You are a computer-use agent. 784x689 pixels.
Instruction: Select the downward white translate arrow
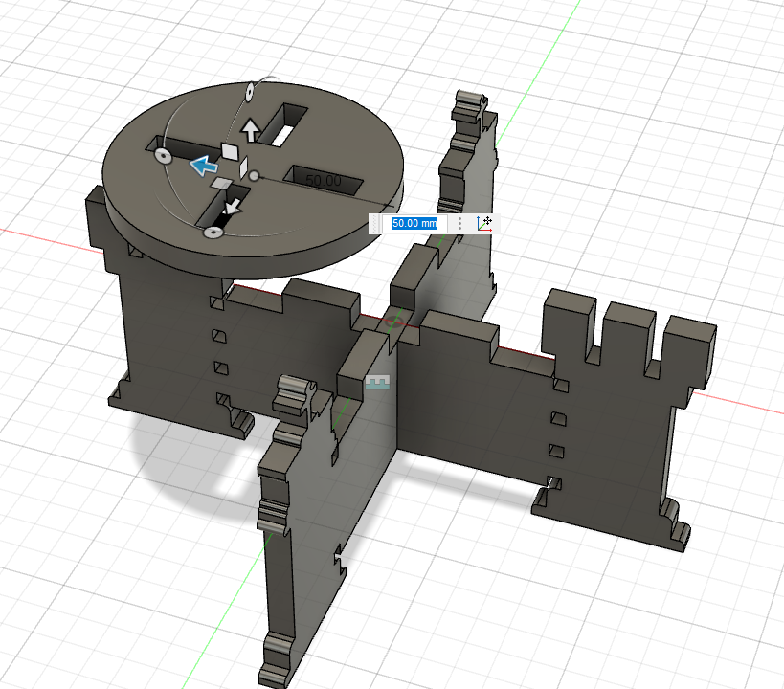tap(232, 206)
